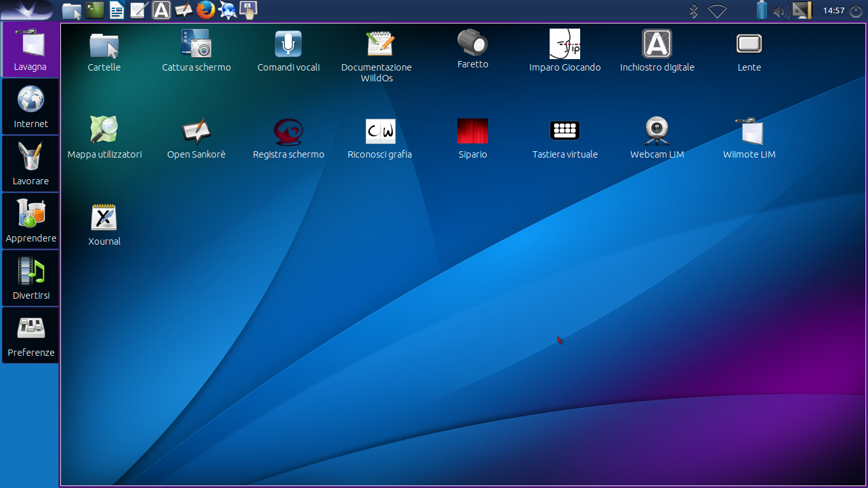The height and width of the screenshot is (488, 868).
Task: Open Mappa utilizzatori map icon
Action: coord(104,131)
